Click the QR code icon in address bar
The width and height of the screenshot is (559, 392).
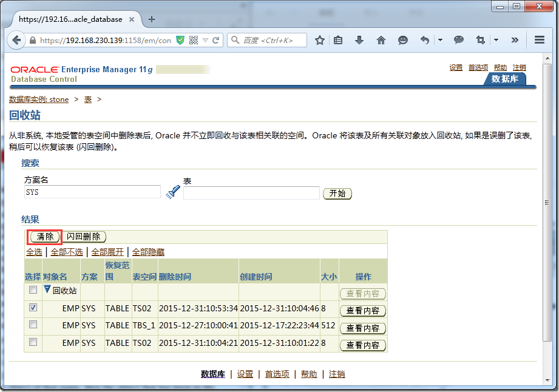point(194,41)
